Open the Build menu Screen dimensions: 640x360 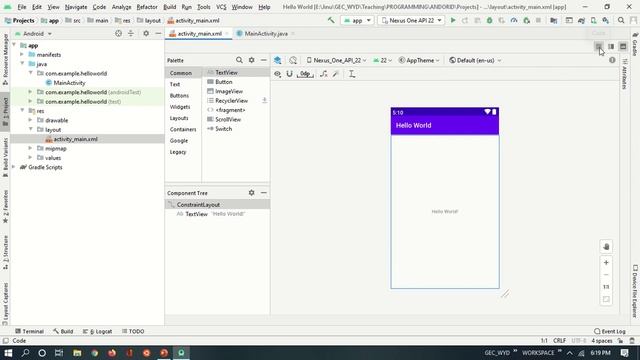click(169, 7)
